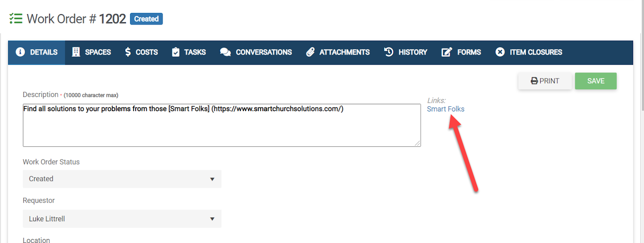Click the work order checklist icon
The image size is (644, 243).
pyautogui.click(x=16, y=19)
